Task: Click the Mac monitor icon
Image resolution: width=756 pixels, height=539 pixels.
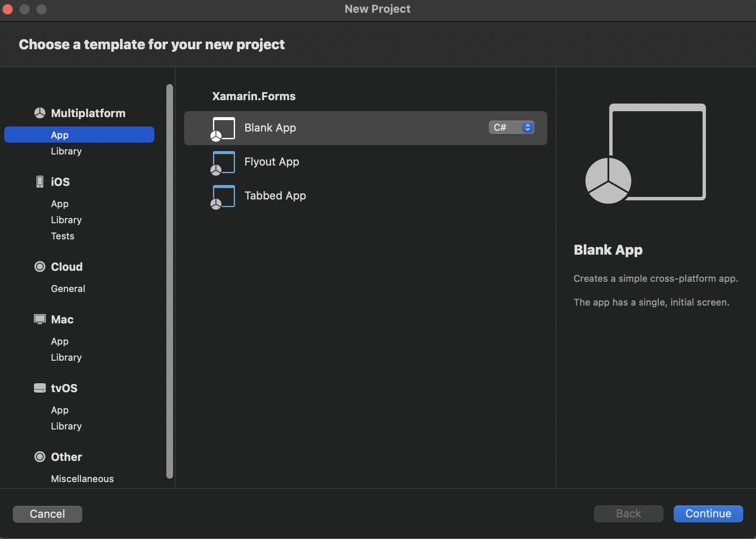Action: [39, 319]
